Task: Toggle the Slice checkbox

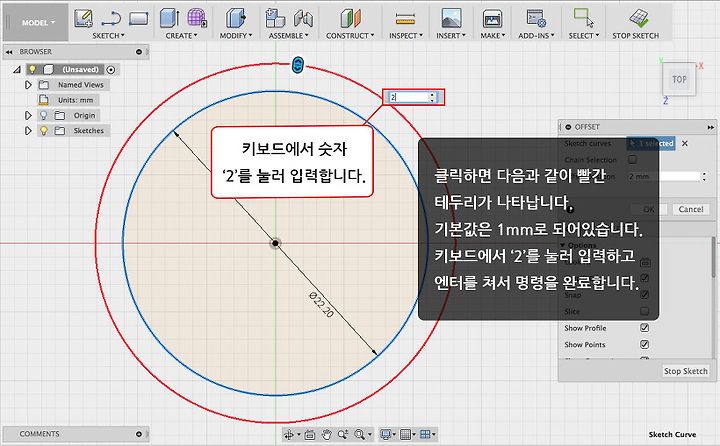Action: point(644,311)
